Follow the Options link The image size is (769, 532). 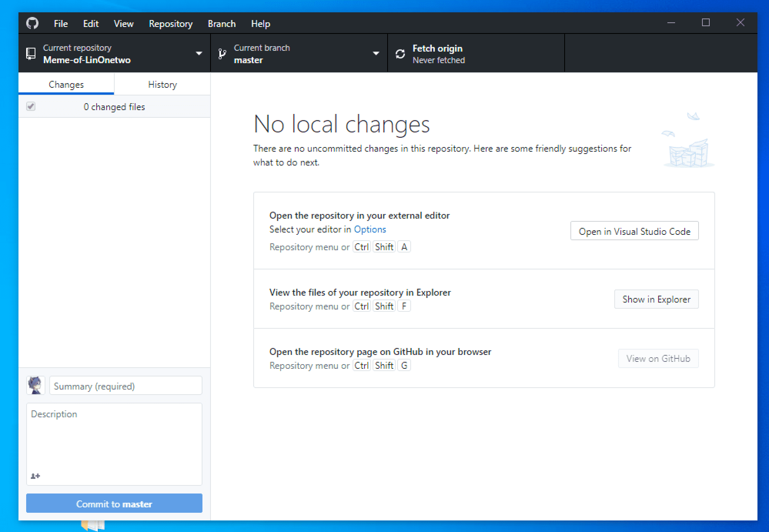point(369,229)
